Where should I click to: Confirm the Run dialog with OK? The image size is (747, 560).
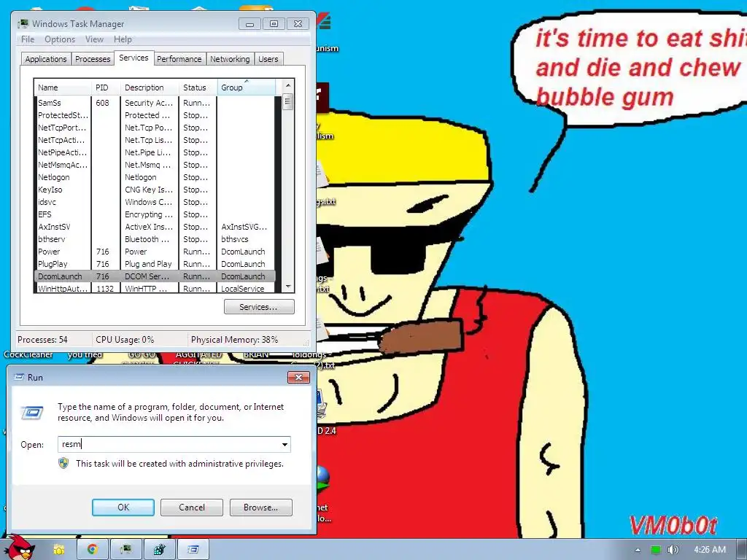click(123, 507)
